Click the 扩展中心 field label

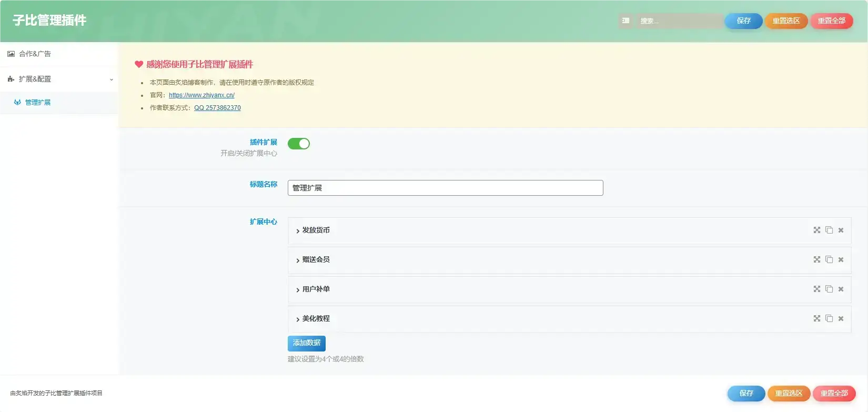point(264,222)
